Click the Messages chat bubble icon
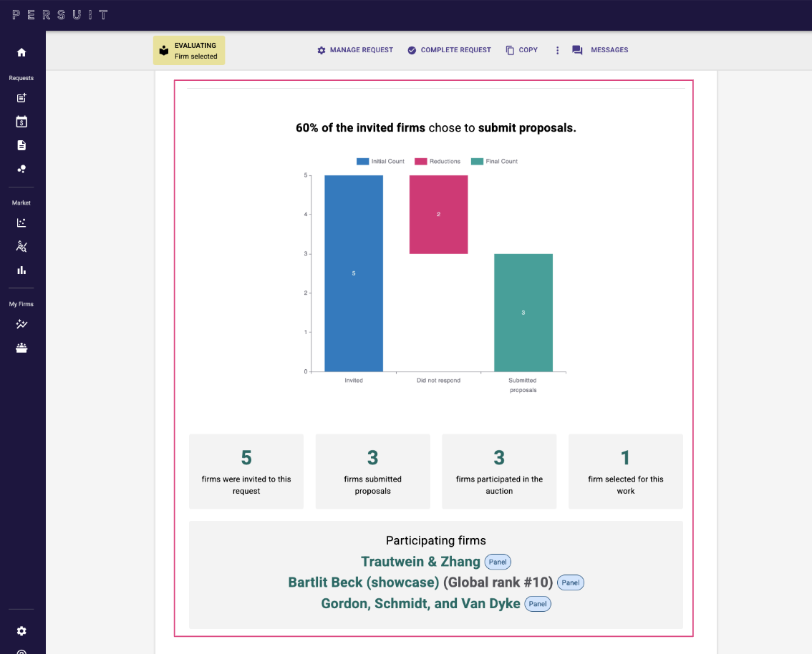Viewport: 812px width, 654px height. click(577, 50)
